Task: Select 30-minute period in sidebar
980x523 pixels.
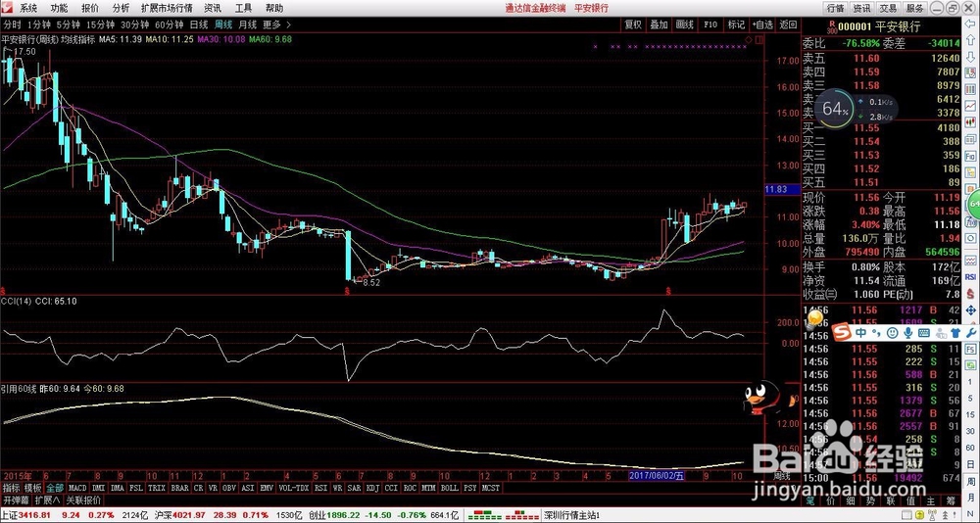Action: [x=970, y=431]
